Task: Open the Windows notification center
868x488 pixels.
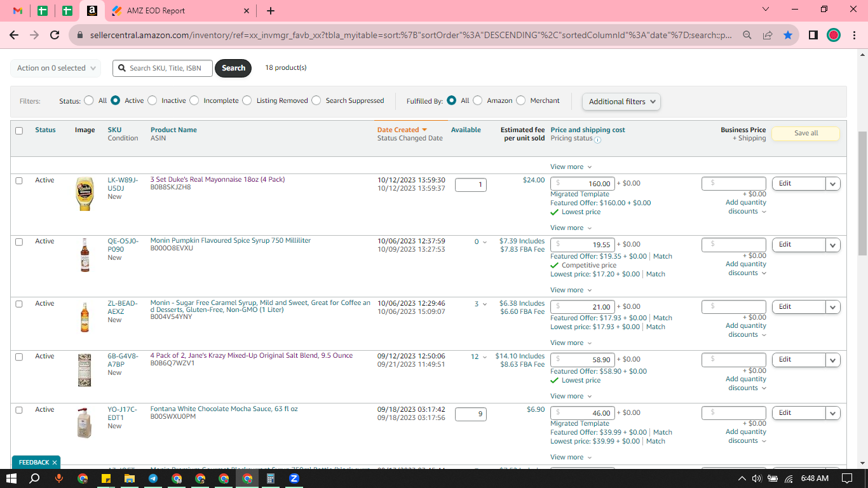Action: coord(847,478)
